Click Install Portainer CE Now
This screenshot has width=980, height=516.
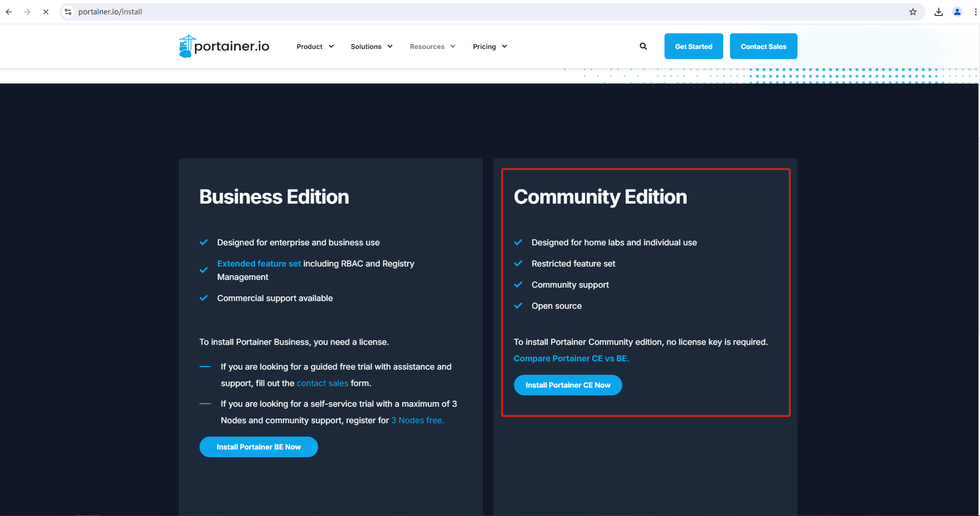pos(568,385)
